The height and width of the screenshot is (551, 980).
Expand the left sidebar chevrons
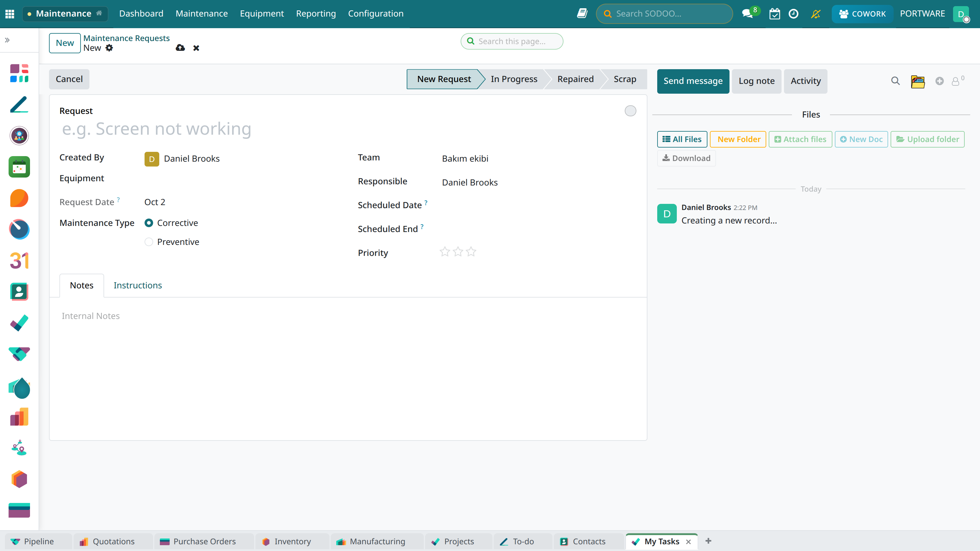coord(7,40)
